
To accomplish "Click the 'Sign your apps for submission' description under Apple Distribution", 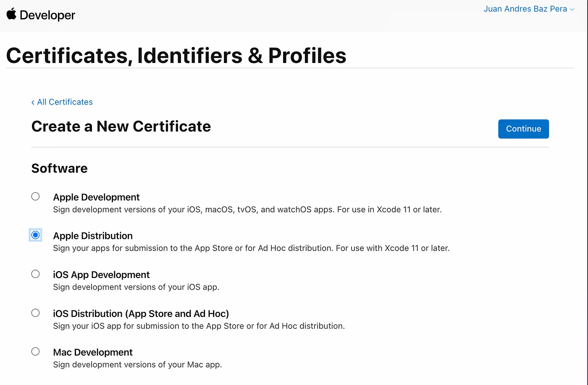I will click(x=251, y=248).
